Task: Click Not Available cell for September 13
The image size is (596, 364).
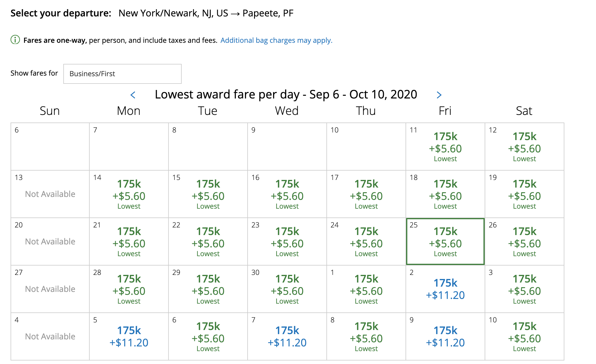Action: pyautogui.click(x=50, y=194)
